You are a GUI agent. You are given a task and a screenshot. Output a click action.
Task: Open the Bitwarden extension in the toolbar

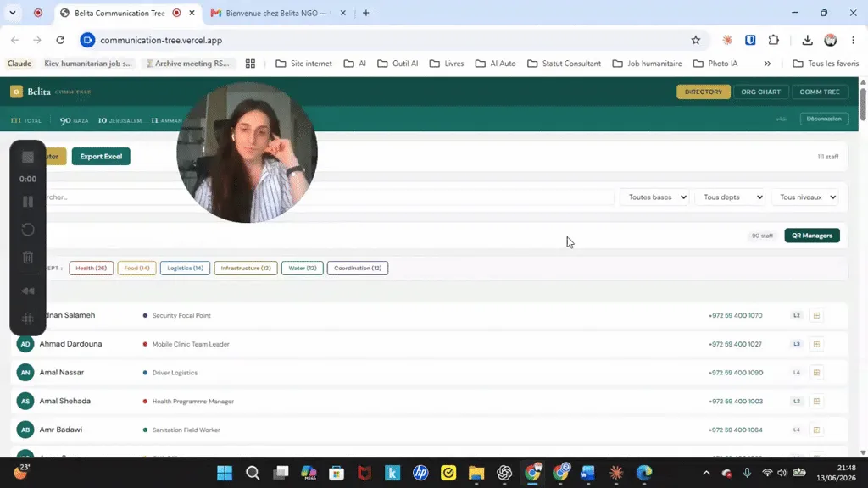750,40
